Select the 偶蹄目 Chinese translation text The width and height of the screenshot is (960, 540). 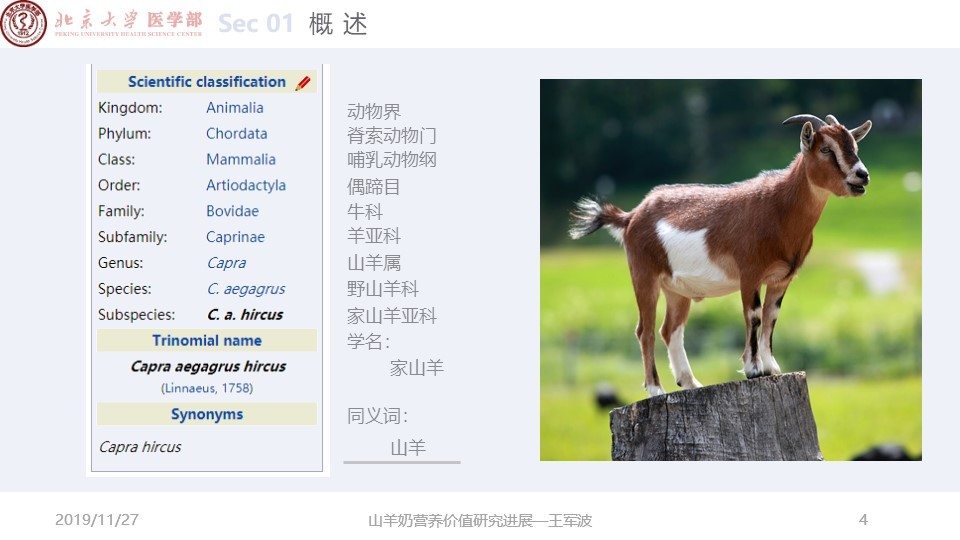tap(373, 187)
